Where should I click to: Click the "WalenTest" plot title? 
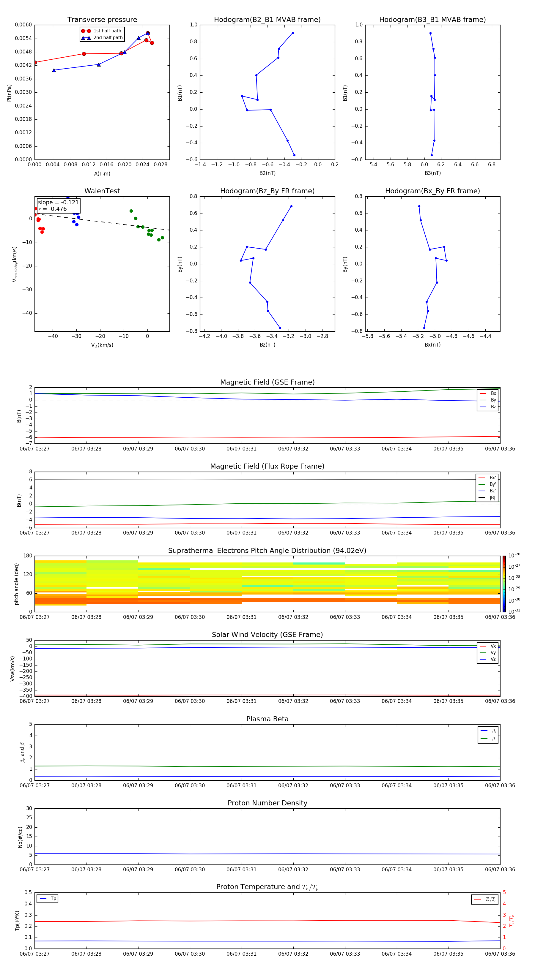(102, 191)
